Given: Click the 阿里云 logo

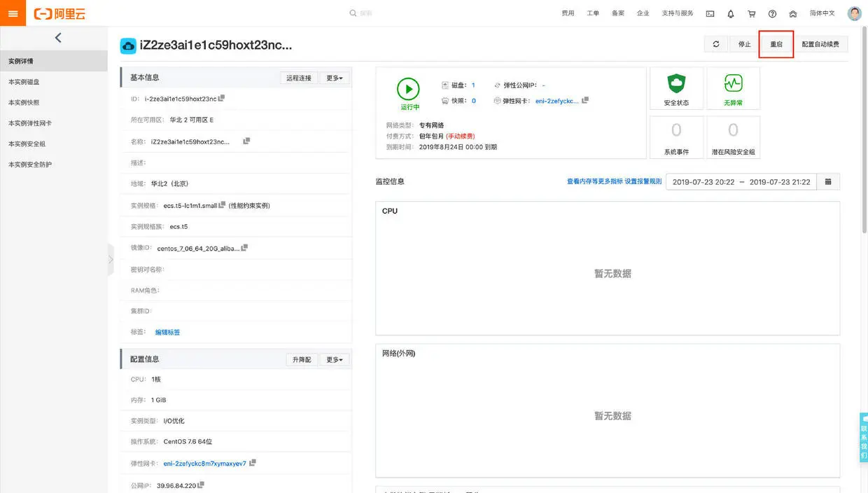Looking at the screenshot, I should (x=59, y=13).
